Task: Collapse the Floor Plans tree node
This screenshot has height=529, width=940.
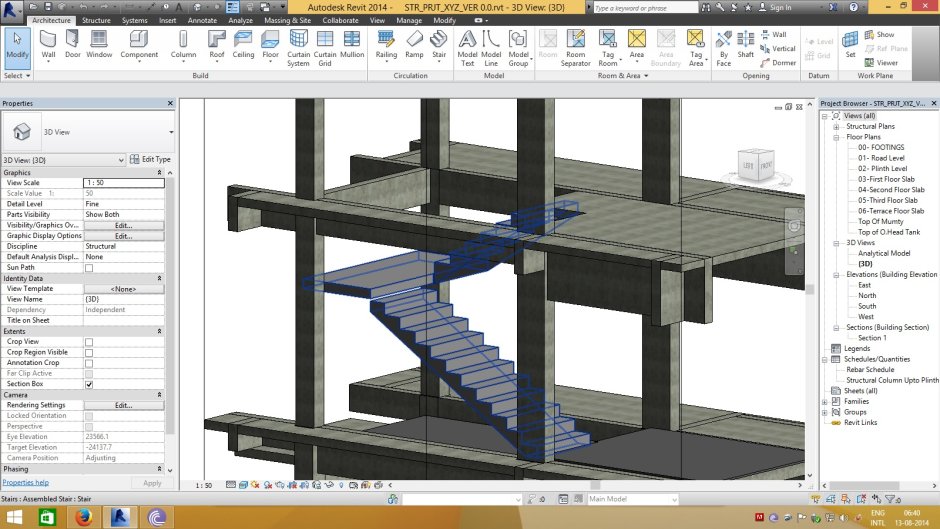Action: click(x=837, y=137)
